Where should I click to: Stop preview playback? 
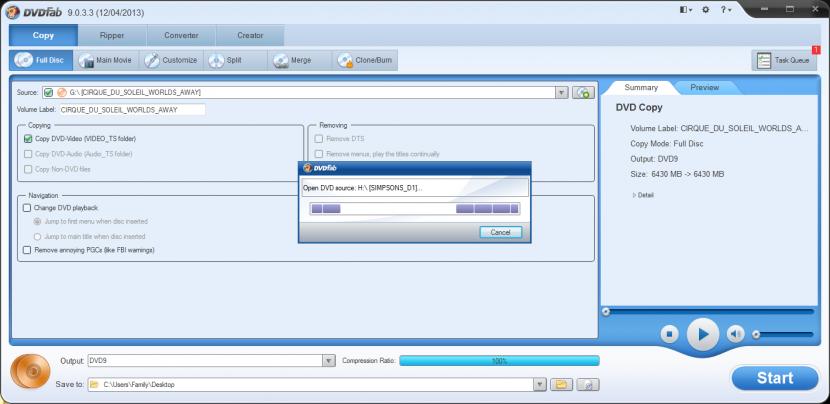pos(670,334)
